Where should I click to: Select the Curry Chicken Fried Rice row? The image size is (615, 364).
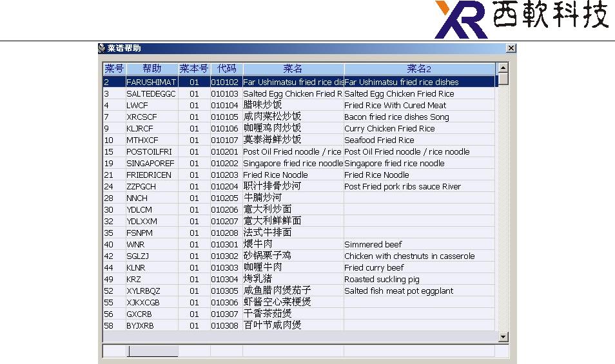point(299,128)
